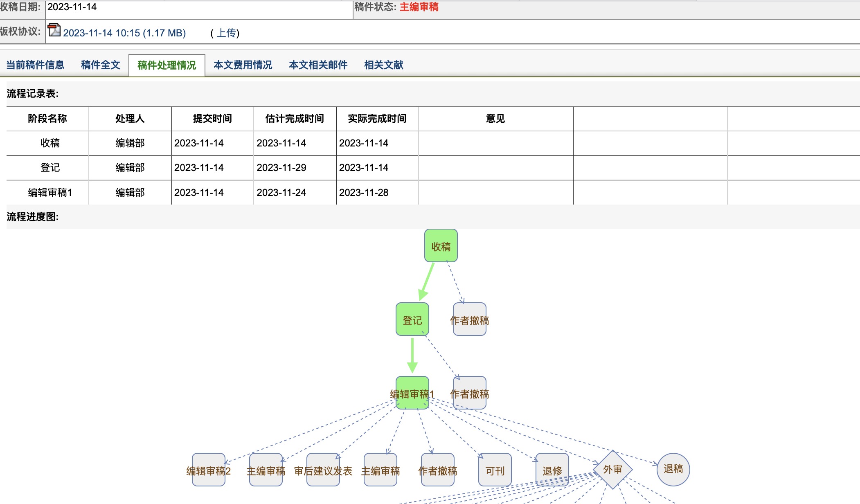This screenshot has height=504, width=860.
Task: Open the PDF copyright agreement icon
Action: pos(54,30)
